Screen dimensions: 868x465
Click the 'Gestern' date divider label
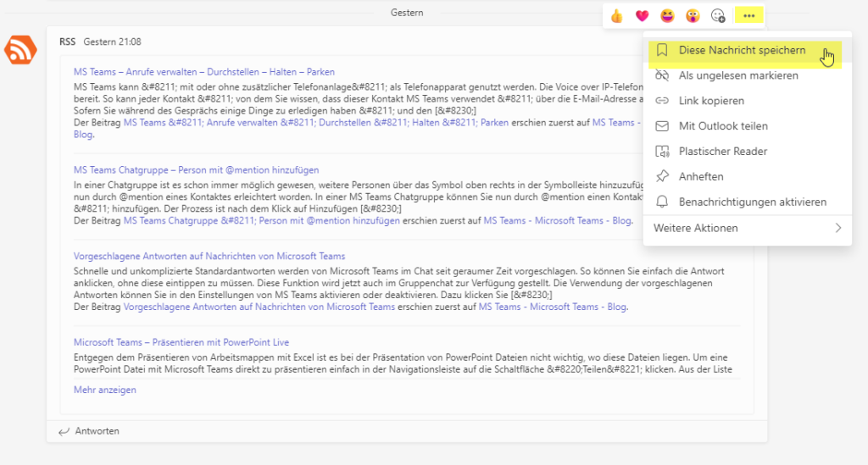[x=407, y=13]
